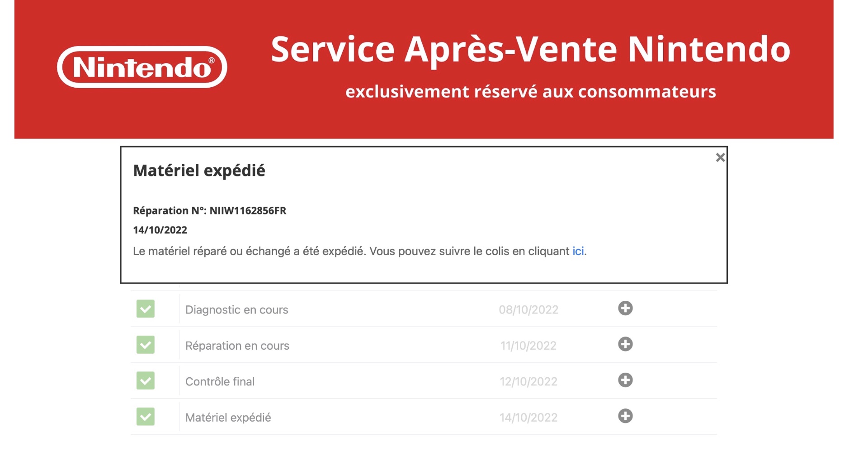This screenshot has height=465, width=868.
Task: Click the date 08/10/2022
Action: (528, 310)
